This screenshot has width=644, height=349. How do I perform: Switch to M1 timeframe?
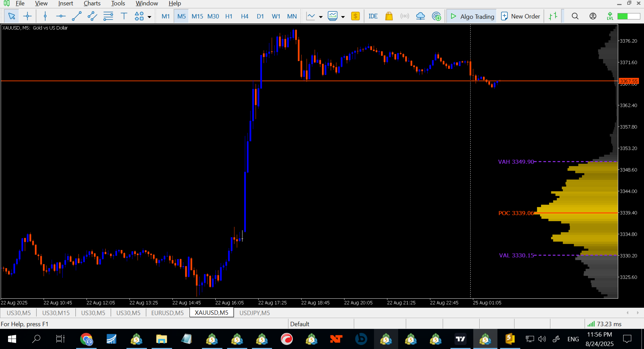pos(165,16)
